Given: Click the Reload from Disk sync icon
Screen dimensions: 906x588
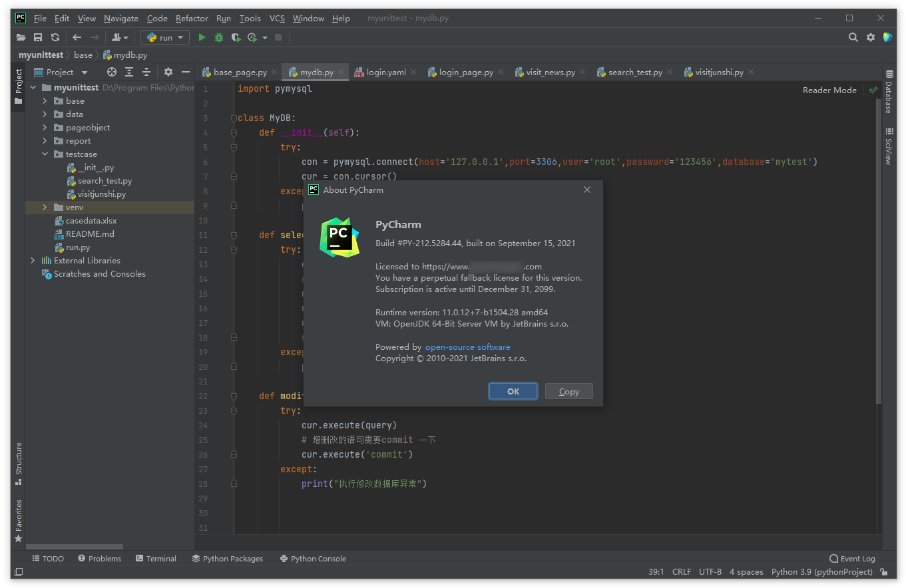Looking at the screenshot, I should (x=55, y=38).
